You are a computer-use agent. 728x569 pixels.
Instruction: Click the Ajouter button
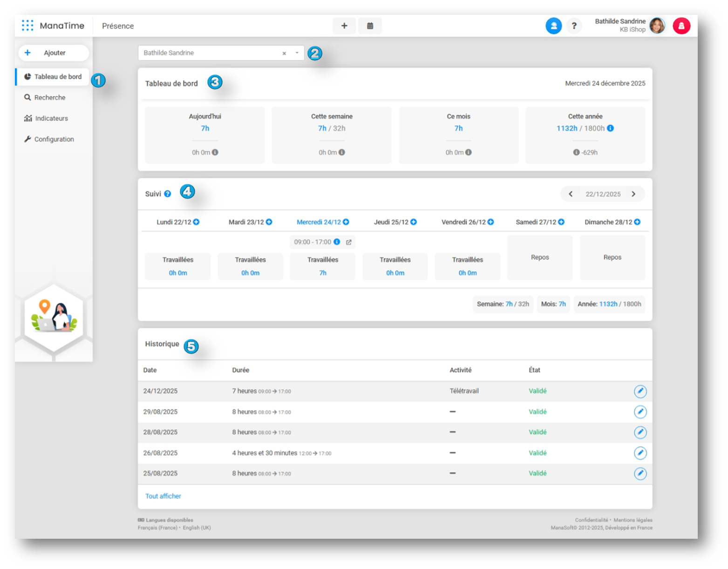click(x=54, y=53)
